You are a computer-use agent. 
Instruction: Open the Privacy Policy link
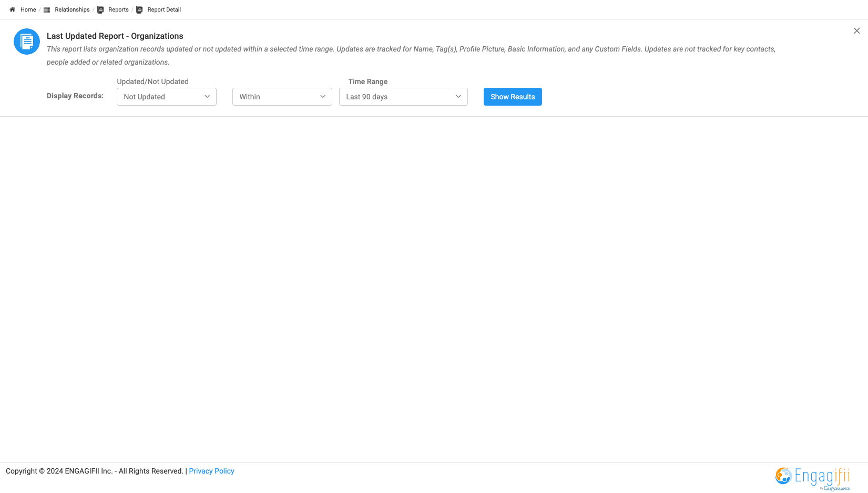point(211,471)
